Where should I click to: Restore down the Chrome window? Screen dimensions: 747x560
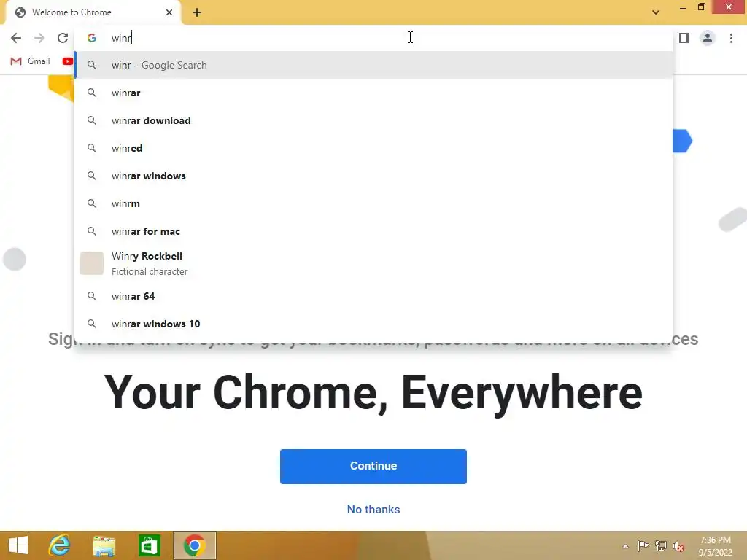[x=702, y=7]
